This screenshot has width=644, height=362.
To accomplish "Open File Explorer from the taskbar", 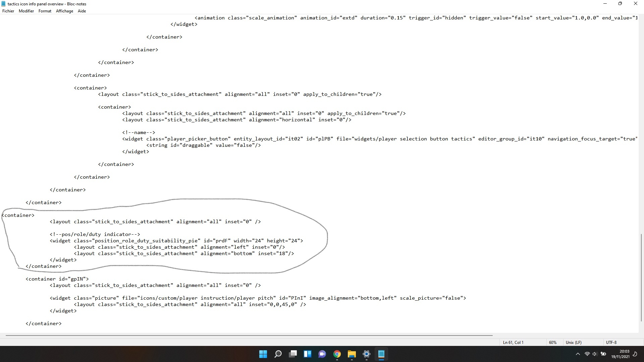I will coord(352,354).
